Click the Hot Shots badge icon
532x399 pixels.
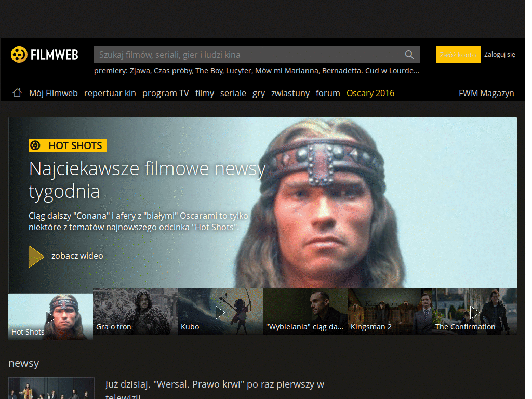35,145
